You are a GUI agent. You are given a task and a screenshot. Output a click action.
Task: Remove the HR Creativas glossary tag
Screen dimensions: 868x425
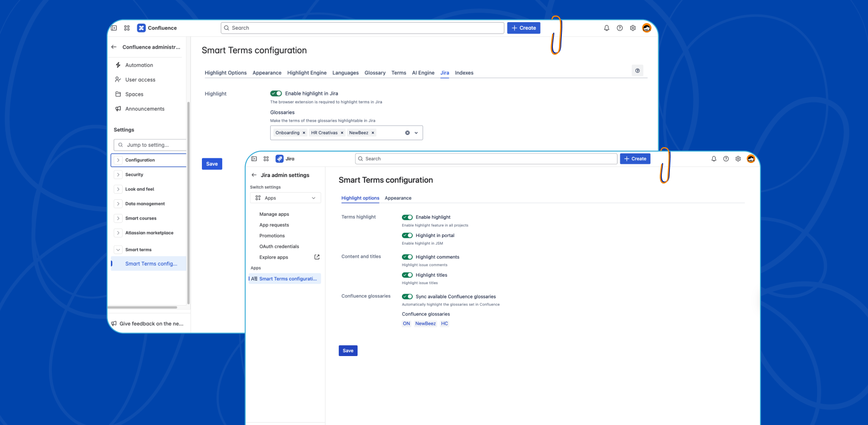coord(342,133)
